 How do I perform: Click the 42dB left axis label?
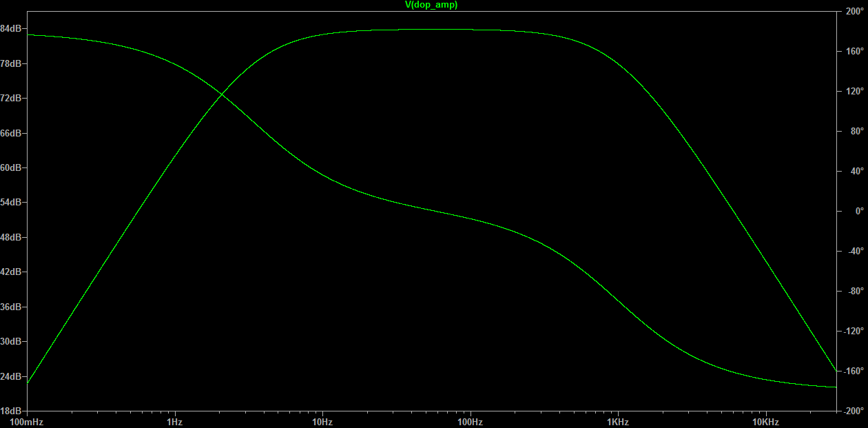(11, 272)
